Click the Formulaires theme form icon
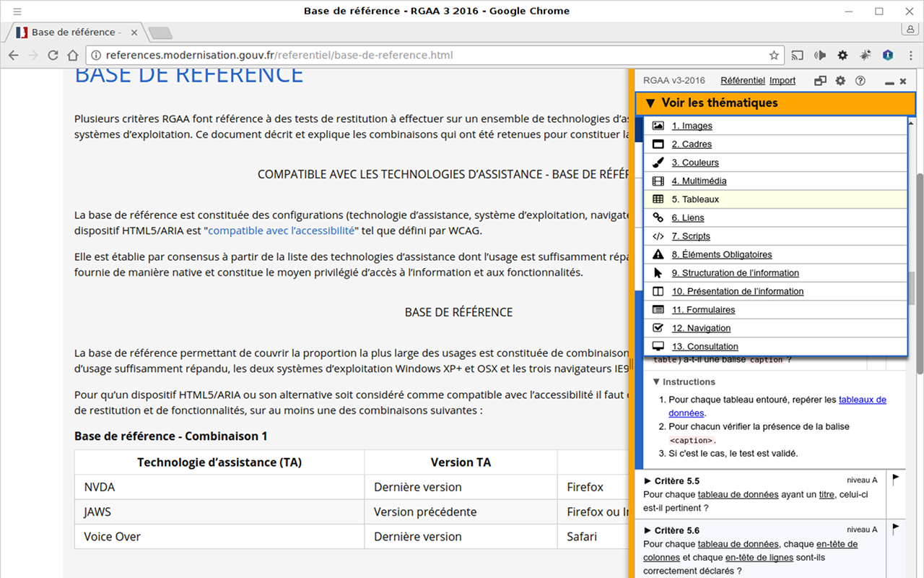This screenshot has height=578, width=924. [658, 310]
